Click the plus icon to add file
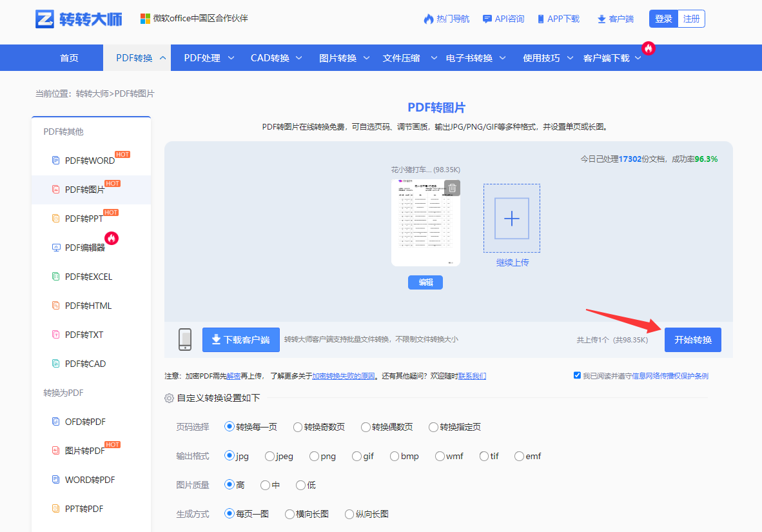The height and width of the screenshot is (532, 762). (512, 219)
